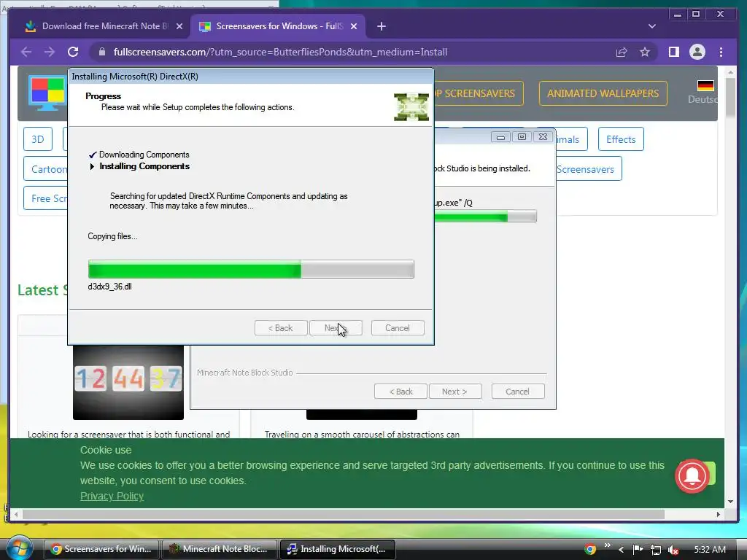Open the Privacy Policy link
This screenshot has width=747, height=560.
(x=112, y=496)
